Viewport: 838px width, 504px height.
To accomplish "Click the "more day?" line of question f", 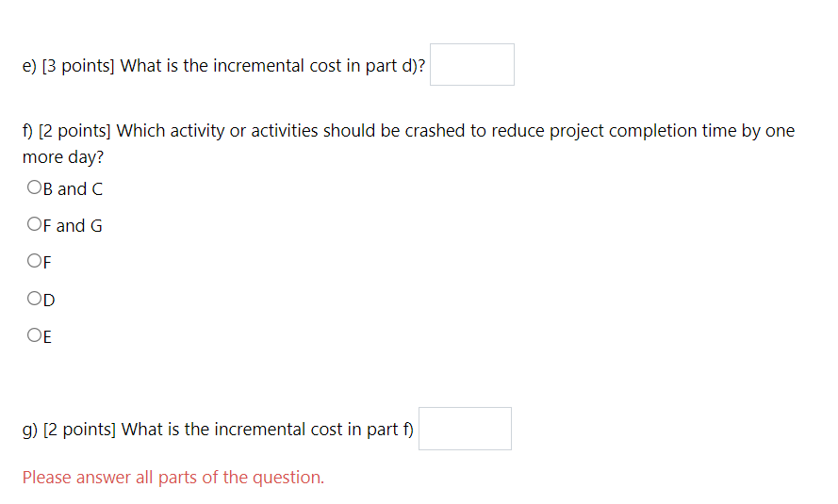I will click(63, 157).
